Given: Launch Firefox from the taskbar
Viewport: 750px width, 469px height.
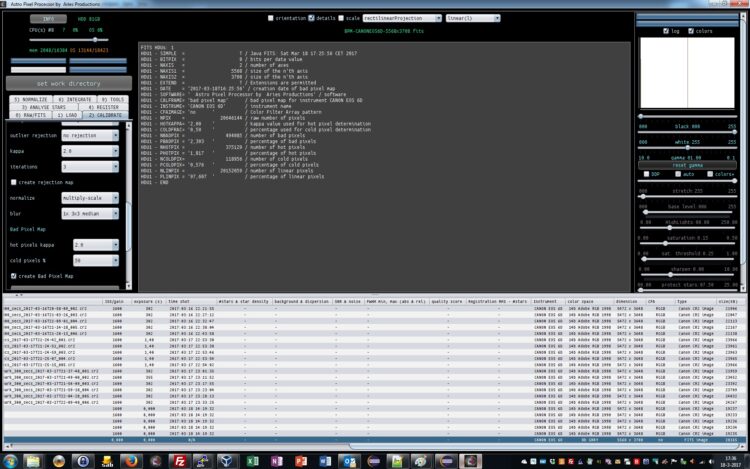Looking at the screenshot, I should pyautogui.click(x=131, y=461).
